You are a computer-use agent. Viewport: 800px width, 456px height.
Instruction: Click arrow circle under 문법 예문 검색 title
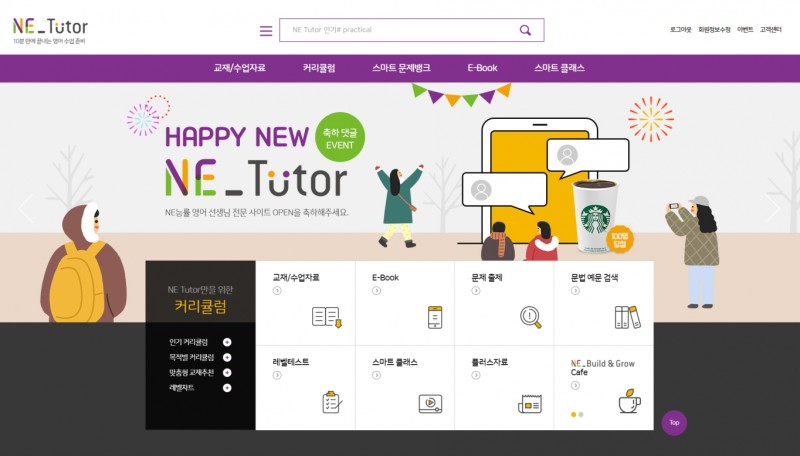[x=575, y=290]
